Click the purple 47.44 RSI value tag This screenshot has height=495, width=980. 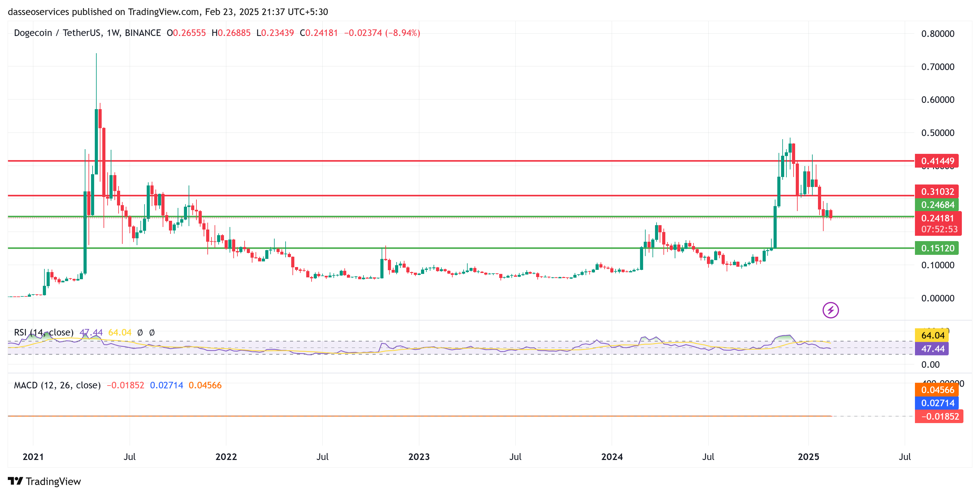coord(932,348)
